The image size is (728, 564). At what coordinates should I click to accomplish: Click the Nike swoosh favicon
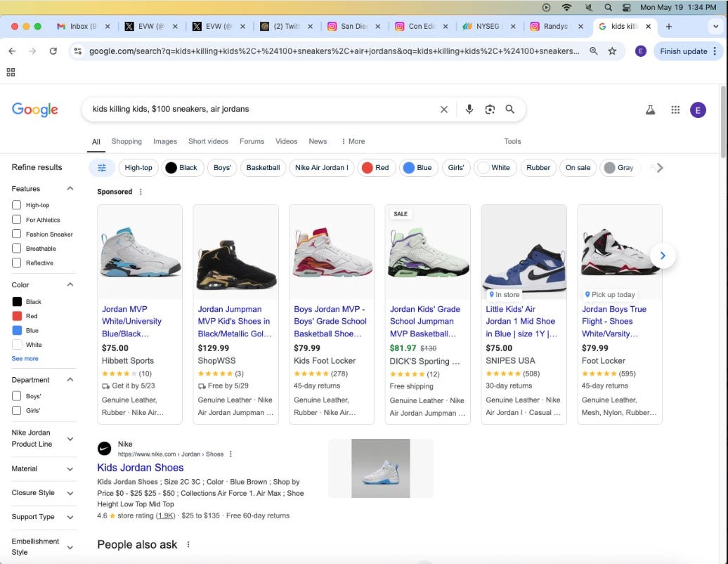coord(105,448)
